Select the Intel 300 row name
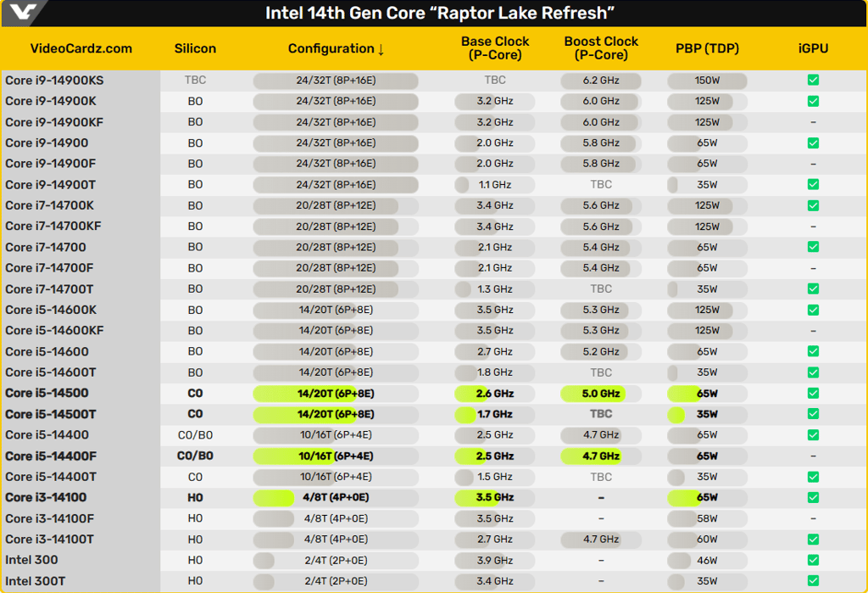868x593 pixels. tap(31, 560)
